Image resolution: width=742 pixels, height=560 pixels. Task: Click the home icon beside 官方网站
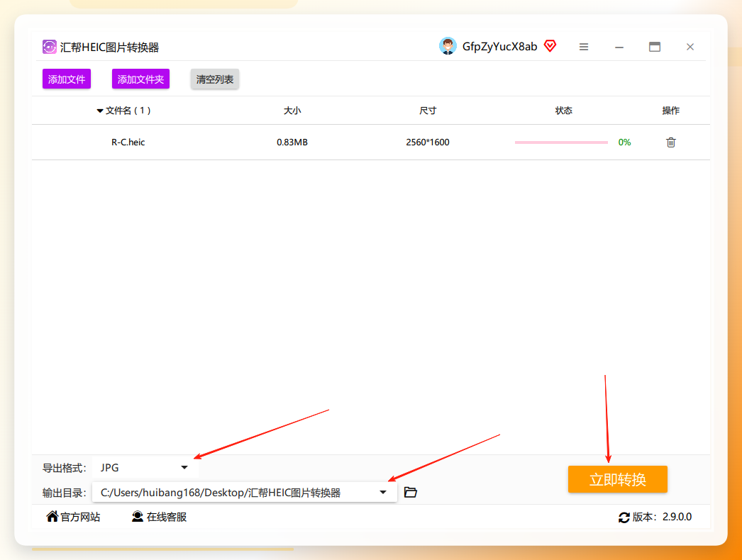pos(52,517)
